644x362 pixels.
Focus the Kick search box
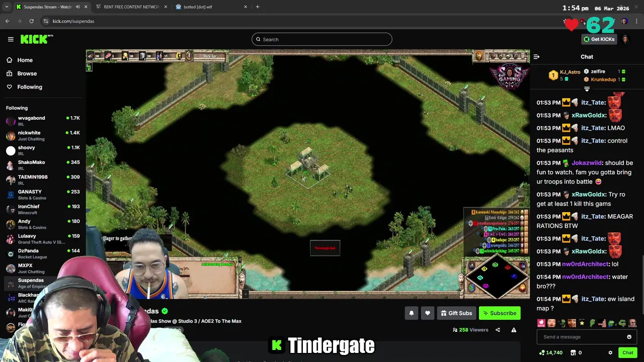(x=322, y=39)
